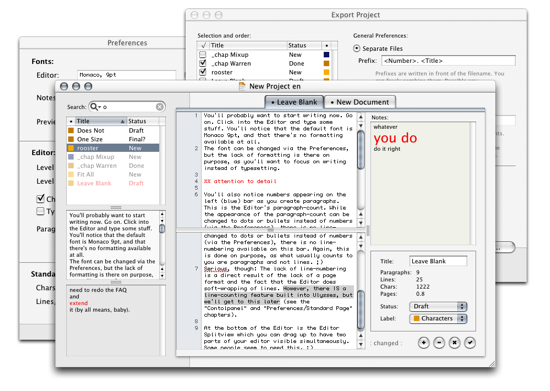
Task: Click the X circle button near changed
Action: pyautogui.click(x=455, y=343)
